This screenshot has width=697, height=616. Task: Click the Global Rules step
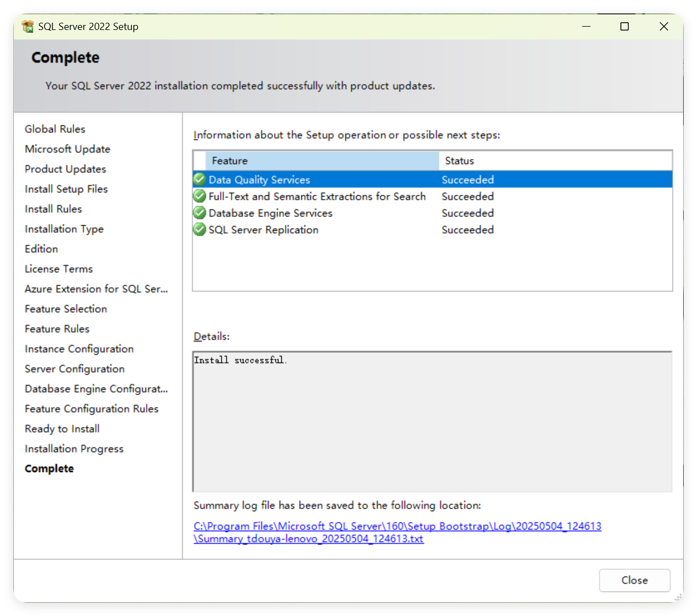pyautogui.click(x=55, y=129)
